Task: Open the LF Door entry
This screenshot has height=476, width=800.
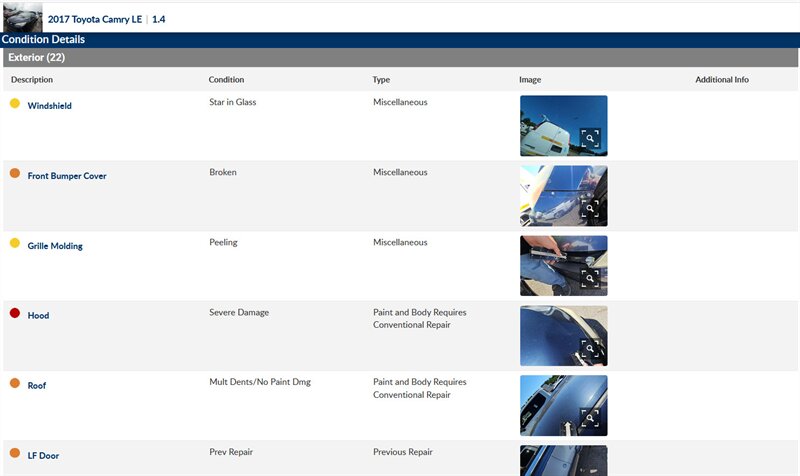Action: [43, 456]
